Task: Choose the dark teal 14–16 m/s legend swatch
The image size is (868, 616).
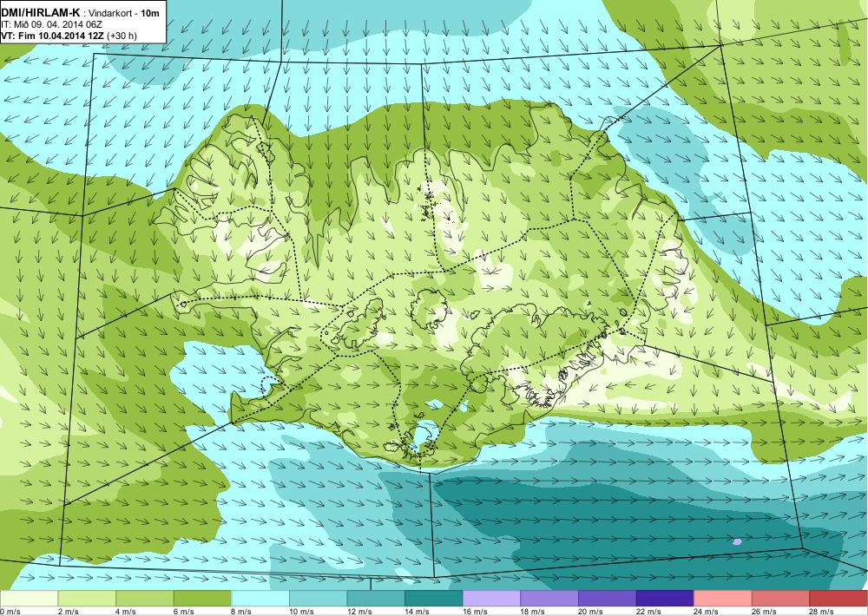Action: point(434,599)
